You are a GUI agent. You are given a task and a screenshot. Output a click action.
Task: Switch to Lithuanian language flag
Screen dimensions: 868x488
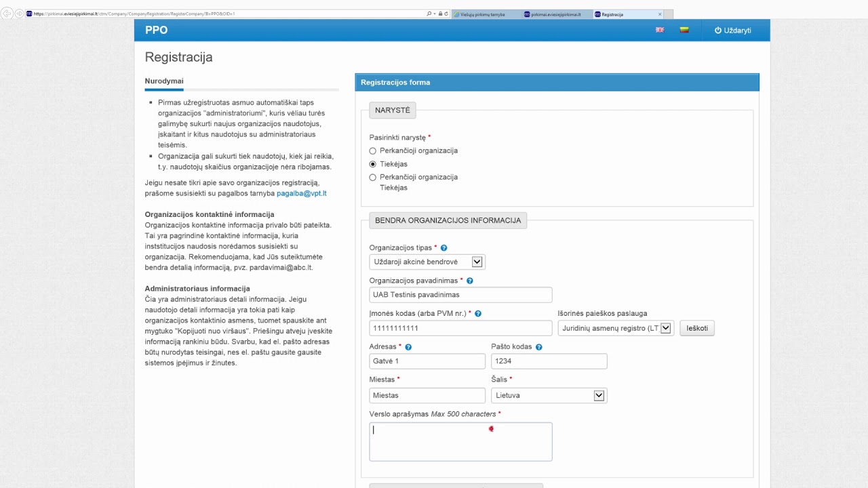pos(684,30)
